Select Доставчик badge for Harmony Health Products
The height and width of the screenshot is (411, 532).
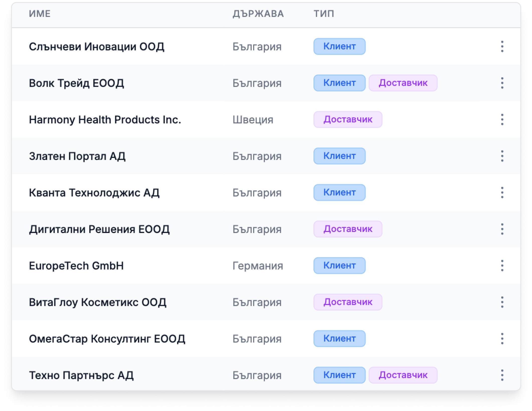pos(348,120)
